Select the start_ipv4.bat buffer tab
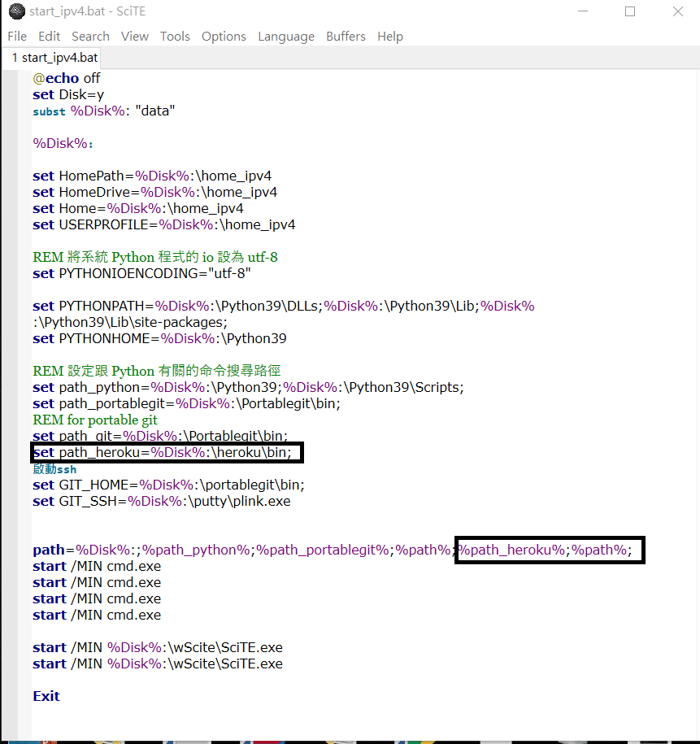700x744 pixels. coord(54,58)
